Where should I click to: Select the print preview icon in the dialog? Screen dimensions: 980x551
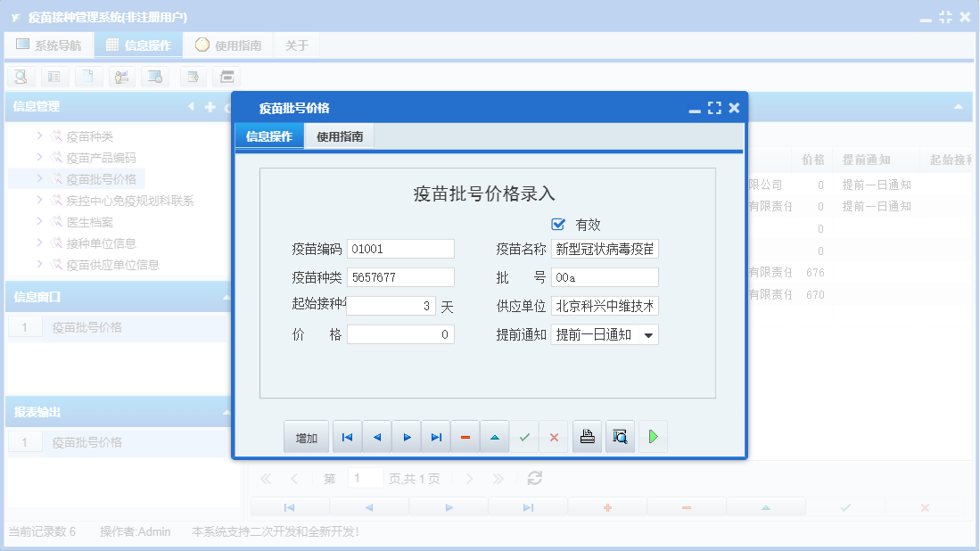pyautogui.click(x=620, y=436)
